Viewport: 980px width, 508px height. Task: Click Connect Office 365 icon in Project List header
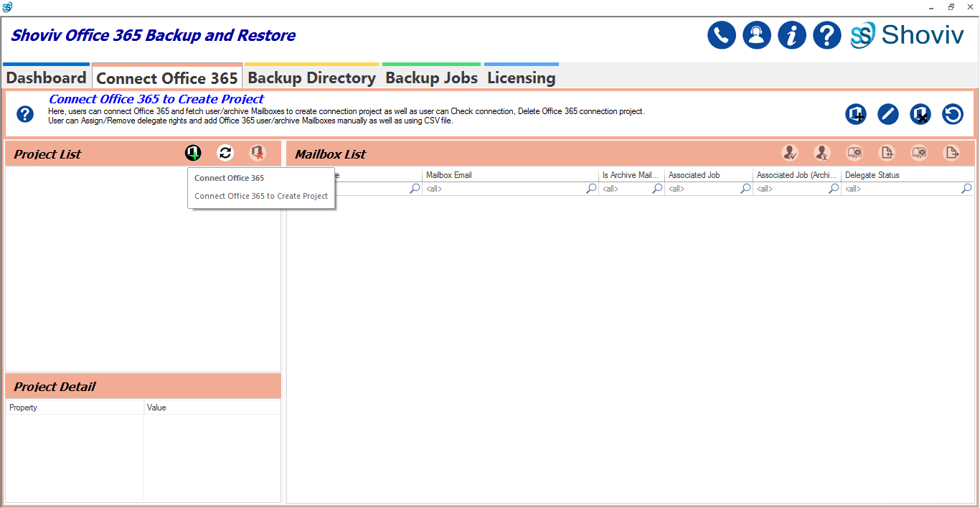[193, 153]
